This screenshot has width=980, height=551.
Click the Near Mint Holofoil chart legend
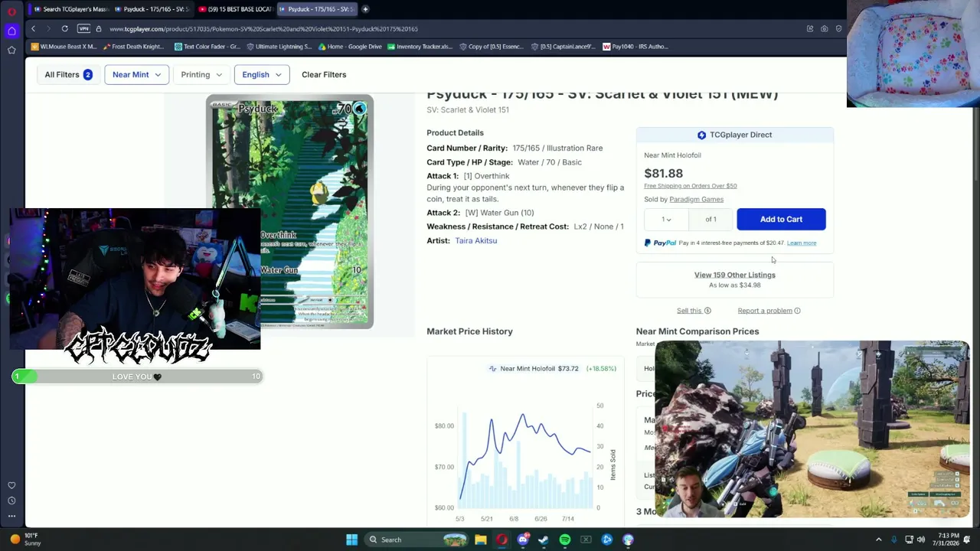click(x=534, y=369)
